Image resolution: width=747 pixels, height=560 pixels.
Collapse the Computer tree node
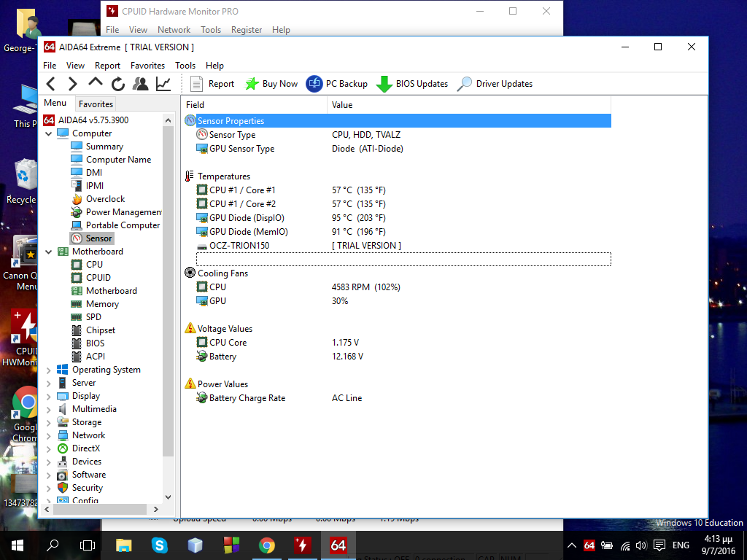[x=49, y=134]
